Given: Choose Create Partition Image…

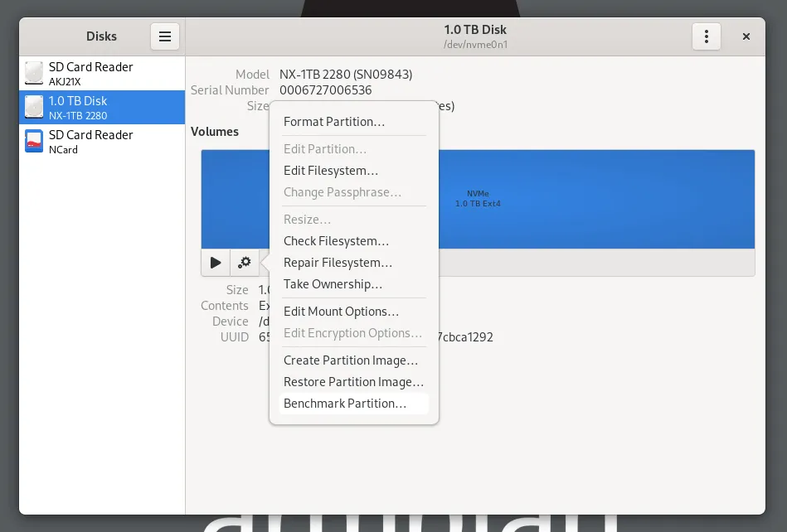Looking at the screenshot, I should coord(350,360).
